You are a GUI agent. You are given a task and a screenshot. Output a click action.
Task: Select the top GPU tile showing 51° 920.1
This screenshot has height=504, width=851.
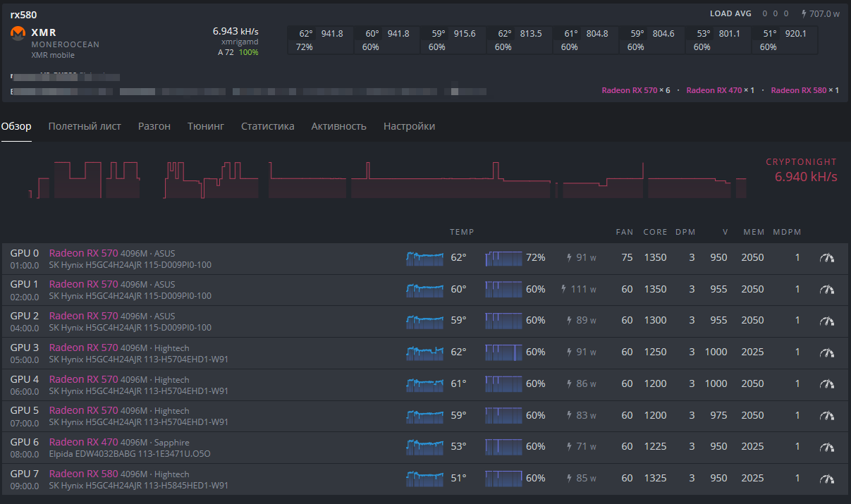point(785,40)
